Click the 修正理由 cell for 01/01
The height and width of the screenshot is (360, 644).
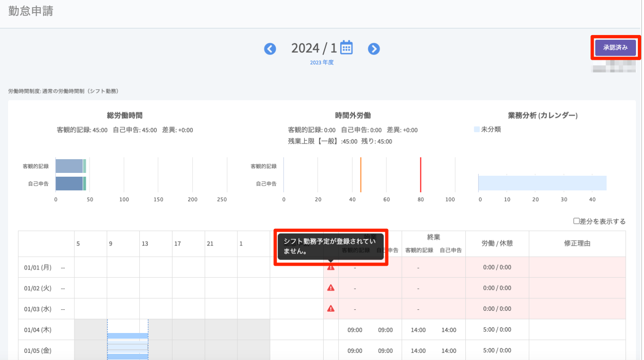pos(577,267)
